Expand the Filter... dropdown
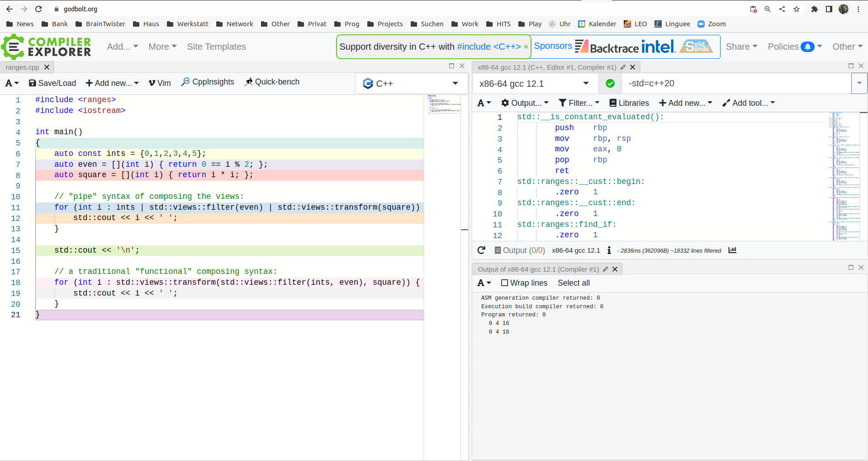This screenshot has width=868, height=461. pyautogui.click(x=579, y=103)
